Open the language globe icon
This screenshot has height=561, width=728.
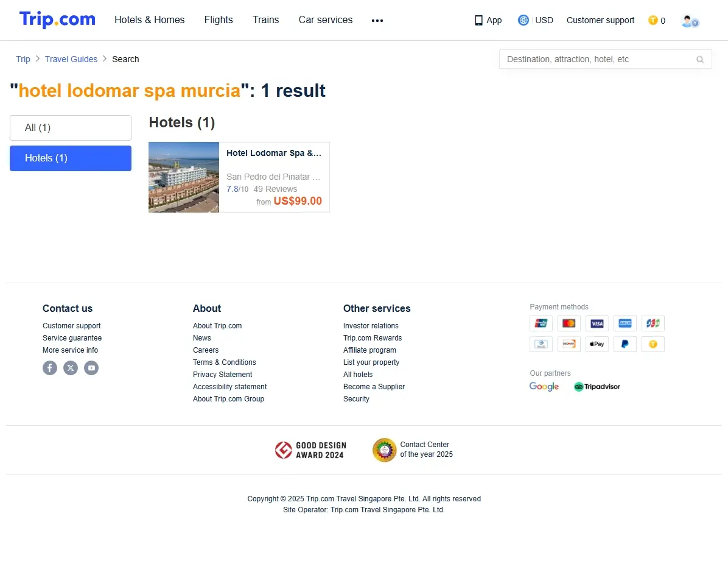tap(523, 20)
